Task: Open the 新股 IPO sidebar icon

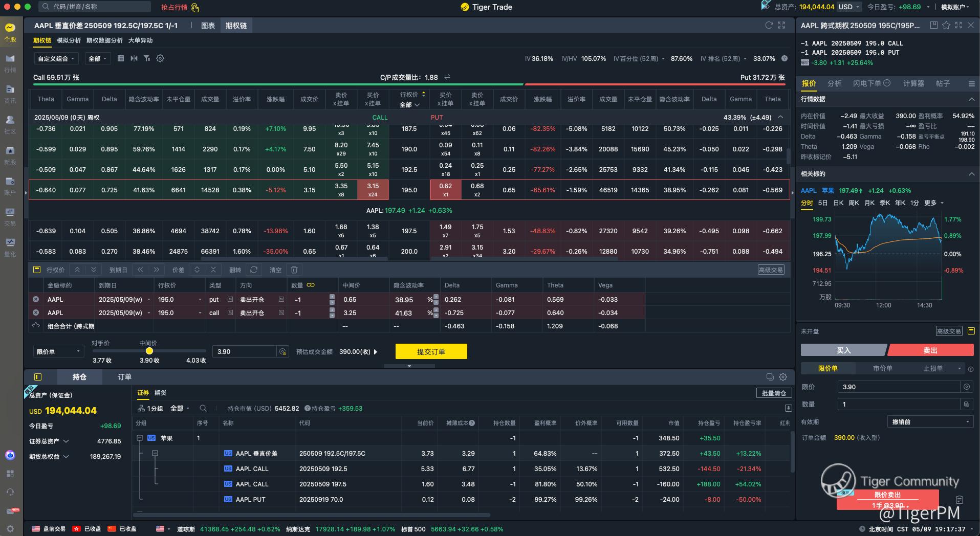Action: [10, 155]
